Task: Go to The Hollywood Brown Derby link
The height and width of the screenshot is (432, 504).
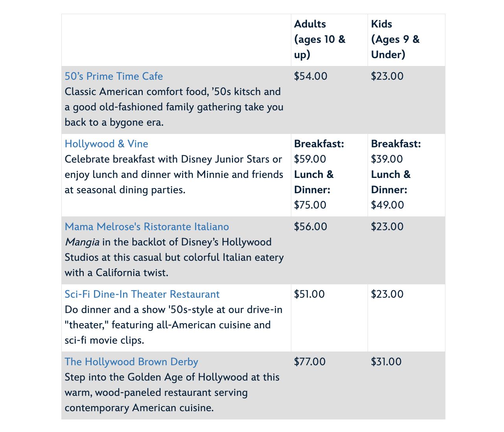Action: [x=131, y=362]
